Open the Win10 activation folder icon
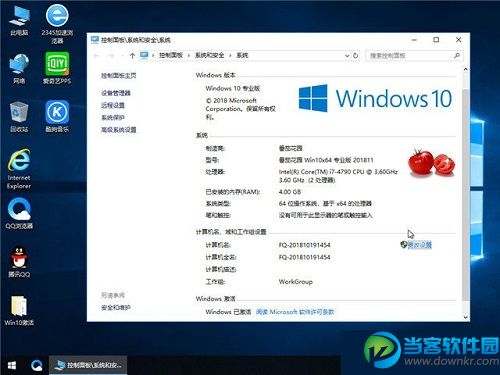 tap(19, 310)
